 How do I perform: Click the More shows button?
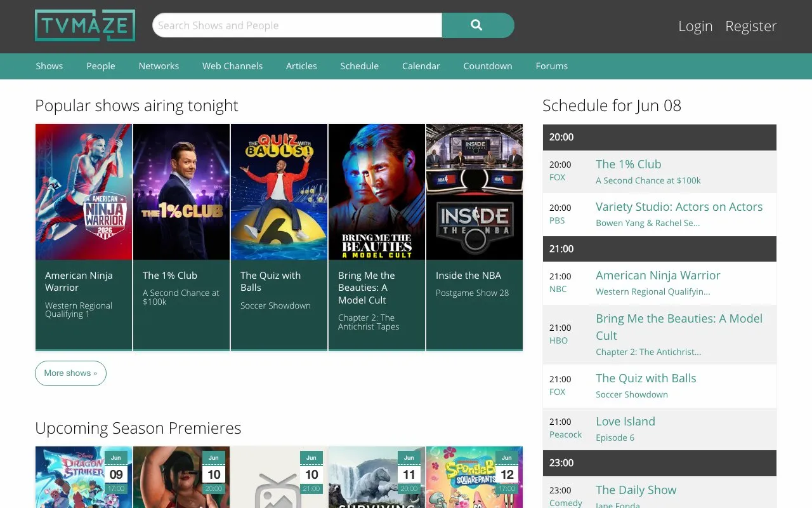point(70,373)
